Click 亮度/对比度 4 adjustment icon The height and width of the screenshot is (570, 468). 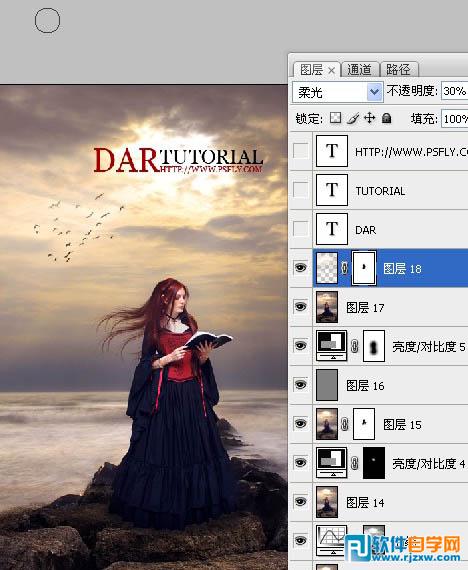(332, 462)
